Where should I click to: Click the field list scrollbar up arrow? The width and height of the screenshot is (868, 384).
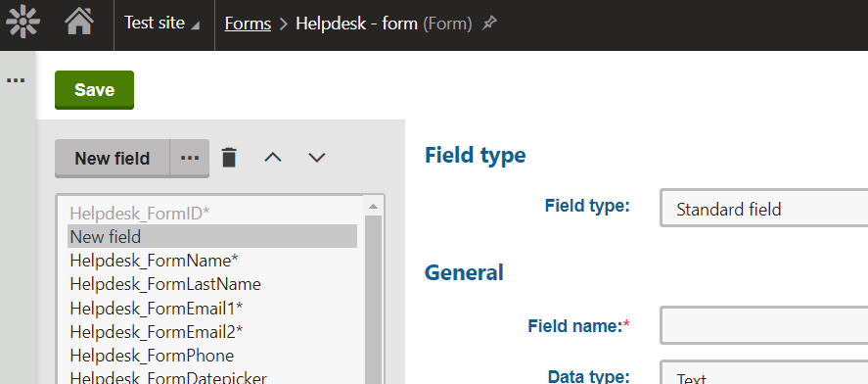point(373,207)
